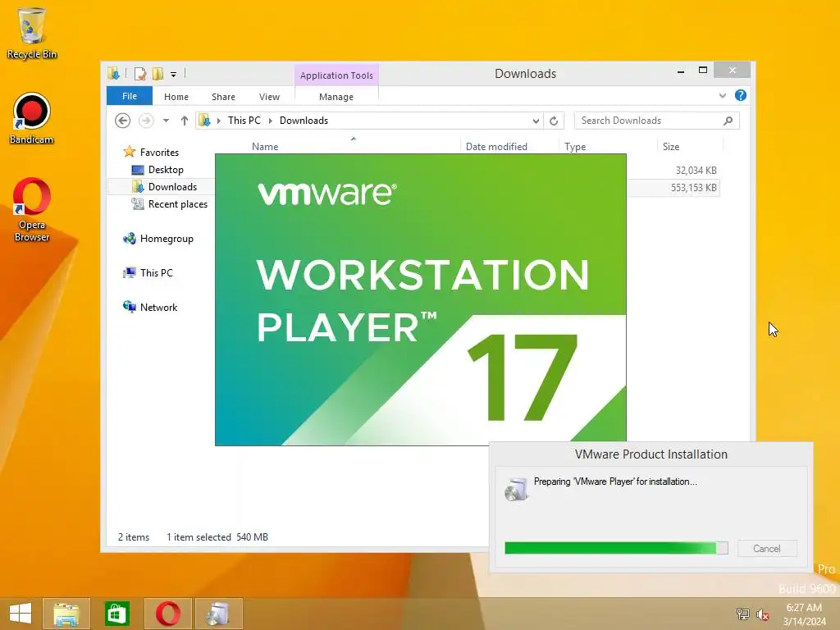Refresh the Downloads folder view
This screenshot has height=630, width=840.
pos(554,121)
